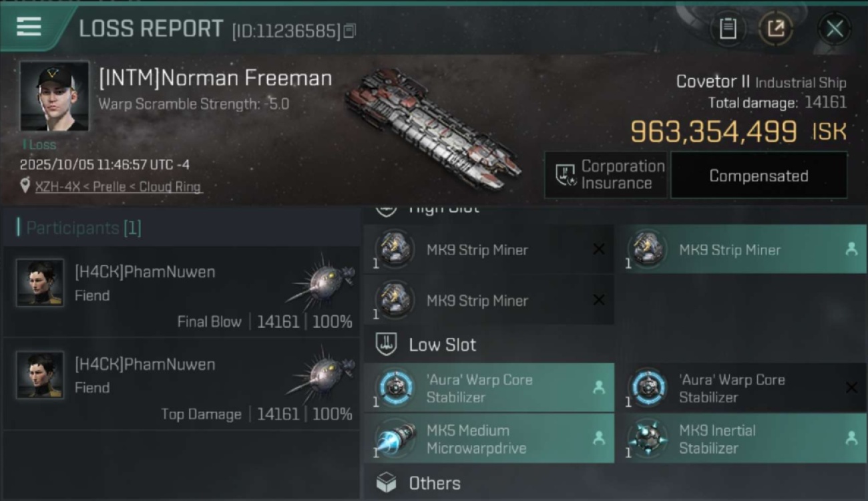The image size is (868, 501).
Task: Open the hamburger menu
Action: click(x=29, y=27)
